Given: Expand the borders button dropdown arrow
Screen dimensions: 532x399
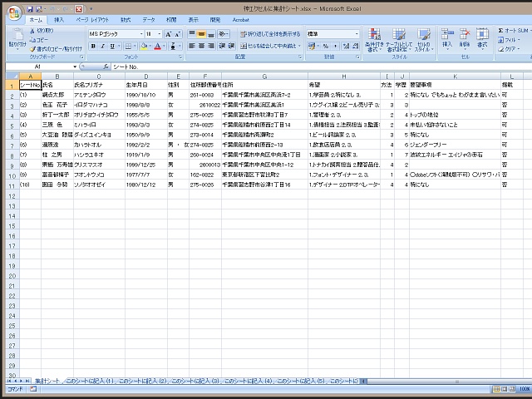Looking at the screenshot, I should 135,47.
